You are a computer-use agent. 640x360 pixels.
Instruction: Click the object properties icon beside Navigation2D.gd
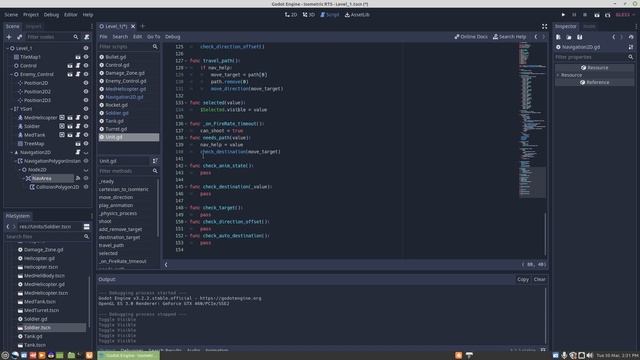[631, 47]
